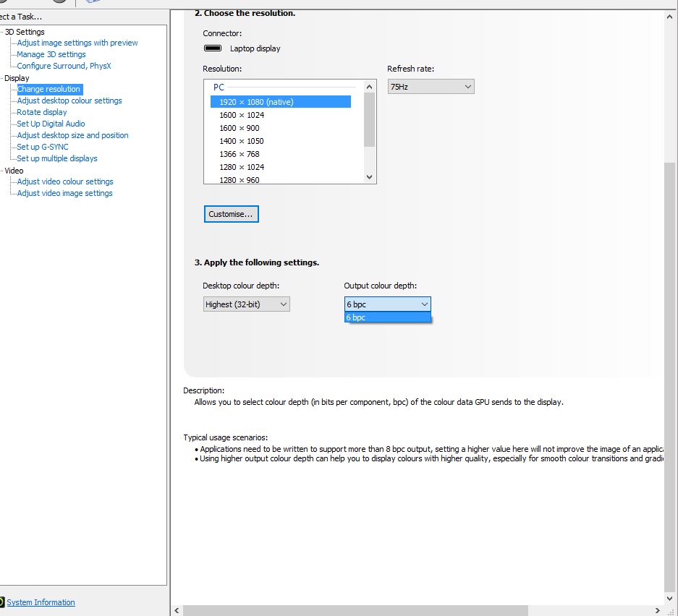678x616 pixels.
Task: Open Desktop colour depth dropdown
Action: coord(247,304)
